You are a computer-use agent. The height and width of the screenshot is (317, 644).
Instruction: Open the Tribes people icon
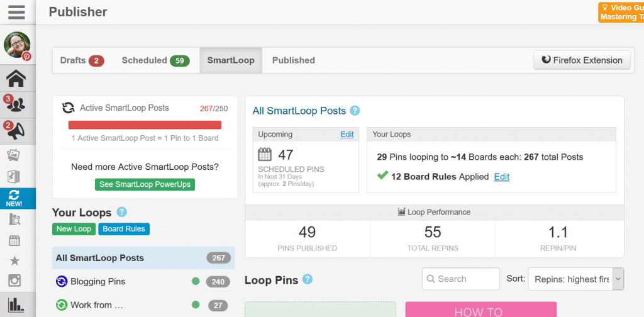[16, 104]
